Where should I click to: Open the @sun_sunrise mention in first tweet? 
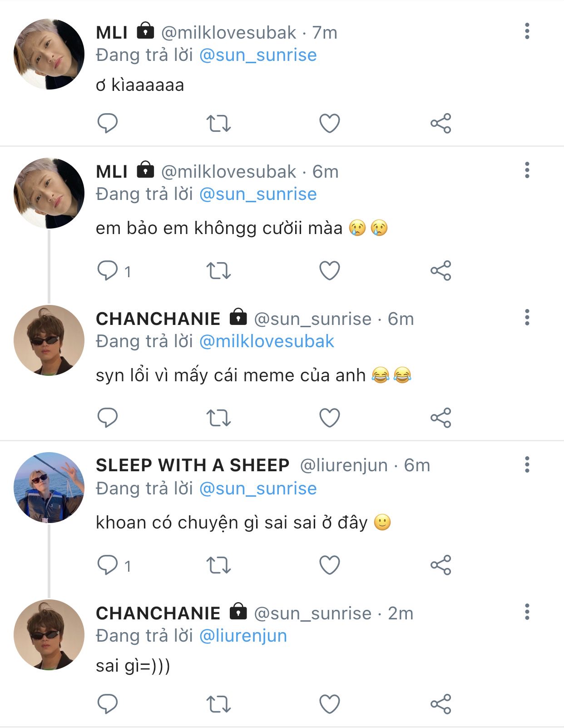click(x=258, y=55)
